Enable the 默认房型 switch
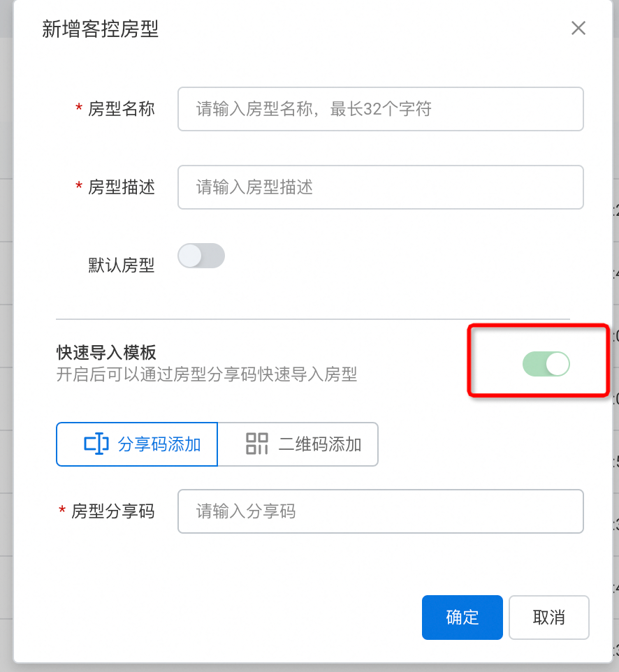This screenshot has width=619, height=672. (201, 256)
